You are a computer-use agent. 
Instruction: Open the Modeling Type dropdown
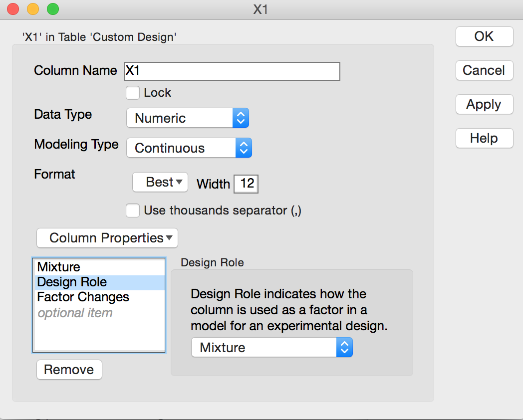185,148
